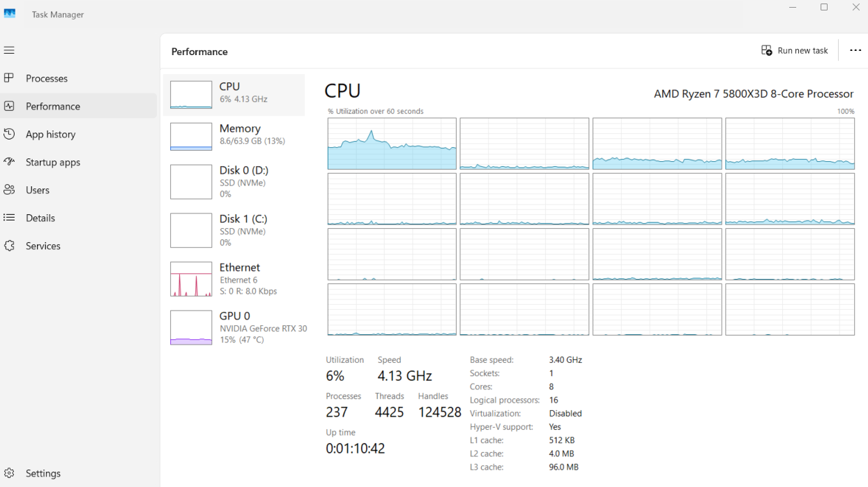Switch to the Services page
This screenshot has height=487, width=868.
pos(43,246)
